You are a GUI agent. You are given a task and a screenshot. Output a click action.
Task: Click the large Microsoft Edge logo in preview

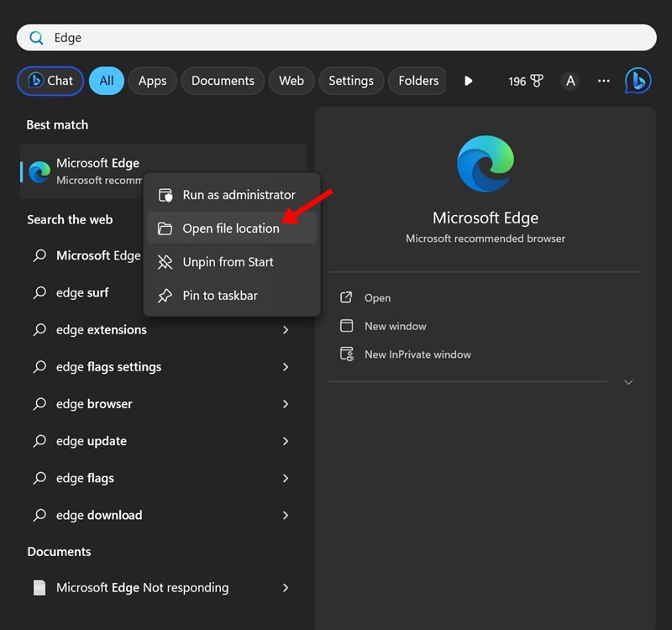click(x=486, y=164)
